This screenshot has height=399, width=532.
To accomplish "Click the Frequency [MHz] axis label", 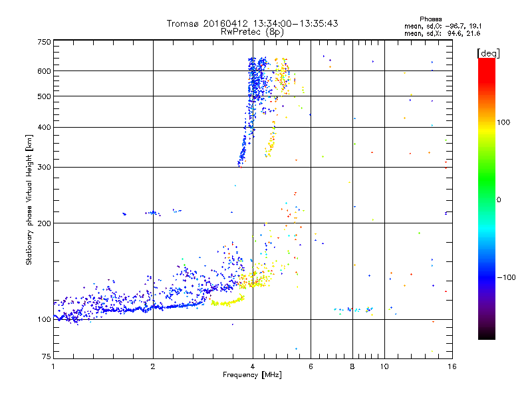I will (x=252, y=376).
